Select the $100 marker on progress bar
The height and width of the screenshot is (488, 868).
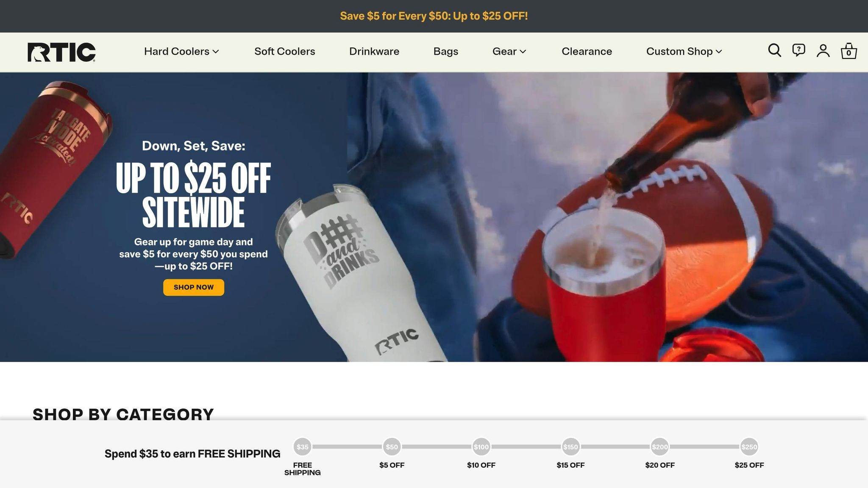click(481, 446)
